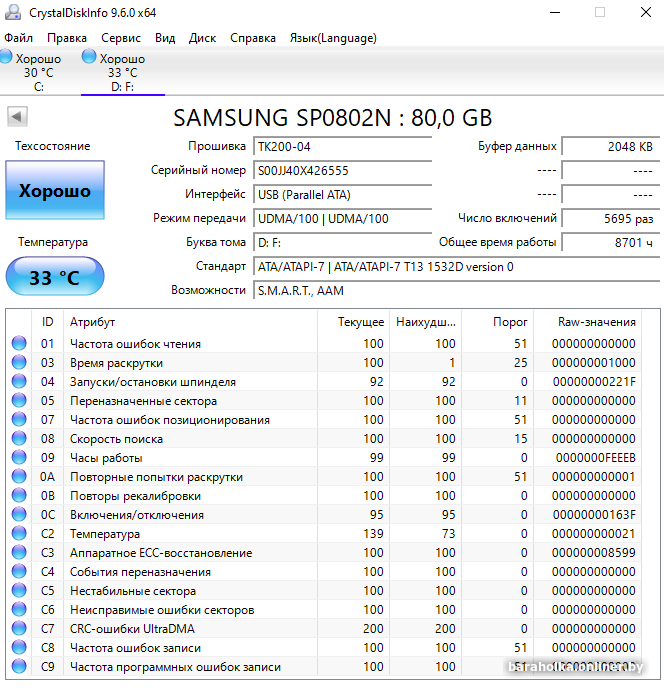Click the previous disk arrow button
664x688 pixels.
18,117
